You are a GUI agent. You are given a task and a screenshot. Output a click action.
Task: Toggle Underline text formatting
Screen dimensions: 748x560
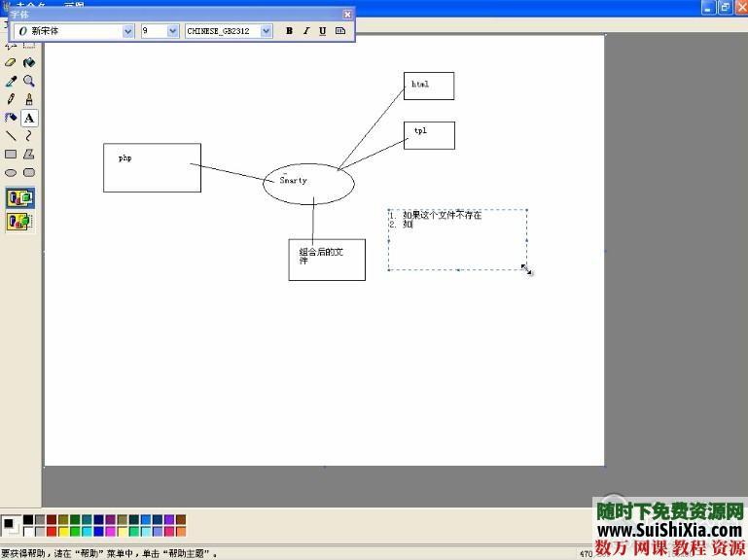(322, 31)
